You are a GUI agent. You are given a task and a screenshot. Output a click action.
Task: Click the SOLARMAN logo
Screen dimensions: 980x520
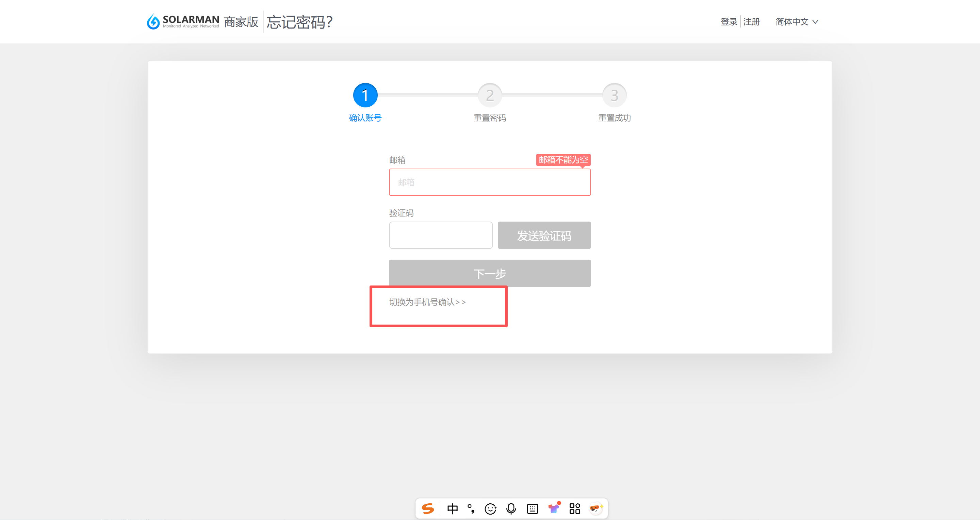pos(183,21)
